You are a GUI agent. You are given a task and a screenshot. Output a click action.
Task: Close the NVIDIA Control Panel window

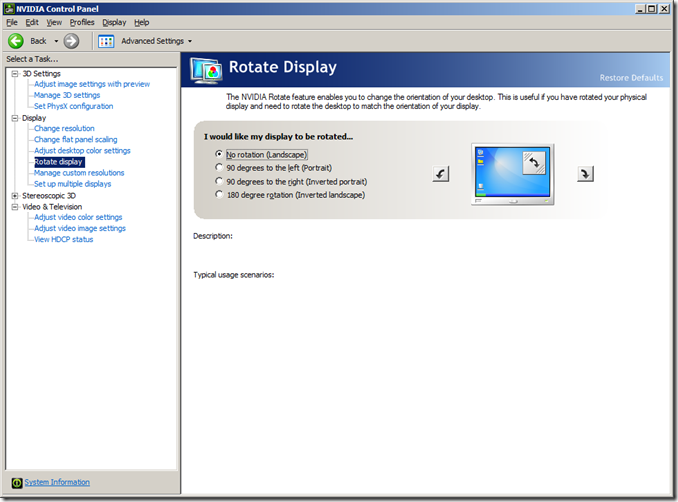[664, 9]
